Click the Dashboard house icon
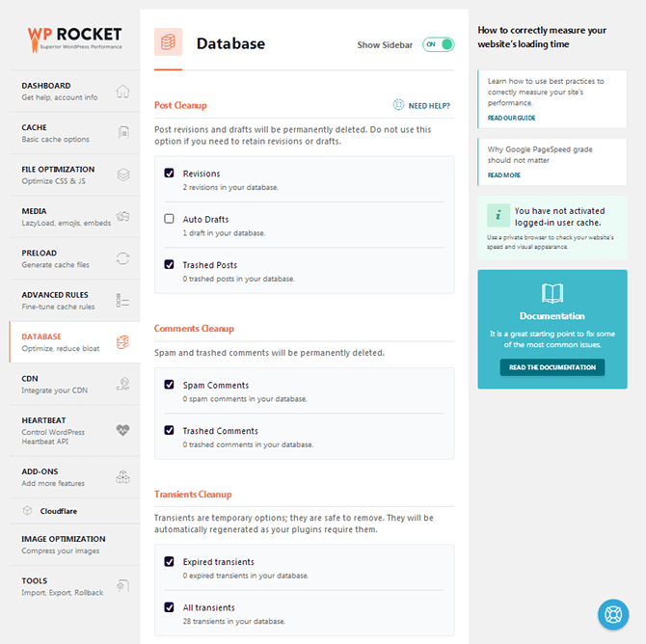646x644 pixels. 122,91
